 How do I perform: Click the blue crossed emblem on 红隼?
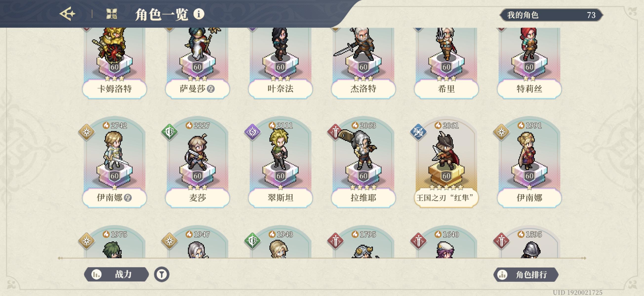418,132
